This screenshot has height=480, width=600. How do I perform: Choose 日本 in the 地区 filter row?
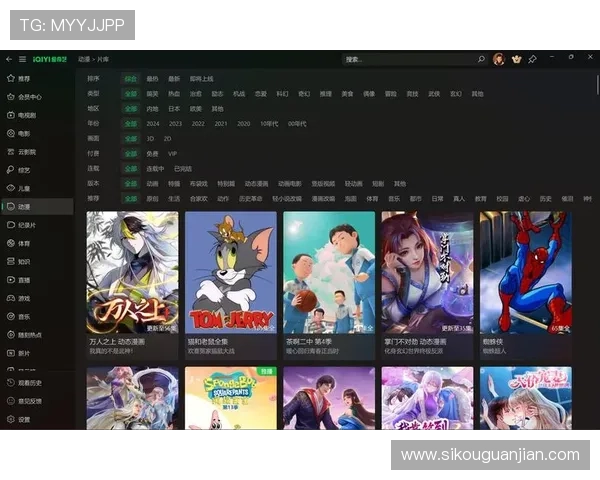tap(174, 108)
